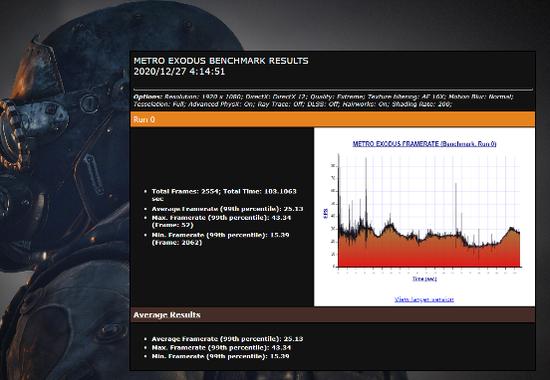Click the 'Time (sec)' axis label
The height and width of the screenshot is (380, 550).
click(424, 279)
